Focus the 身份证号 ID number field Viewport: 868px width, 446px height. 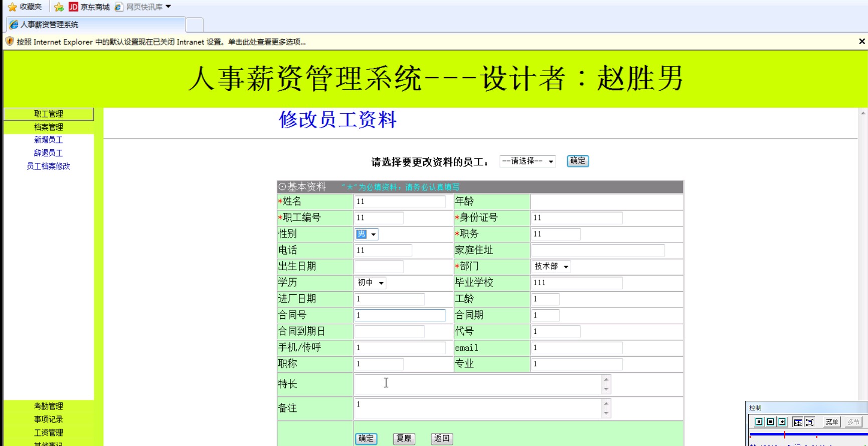click(577, 217)
